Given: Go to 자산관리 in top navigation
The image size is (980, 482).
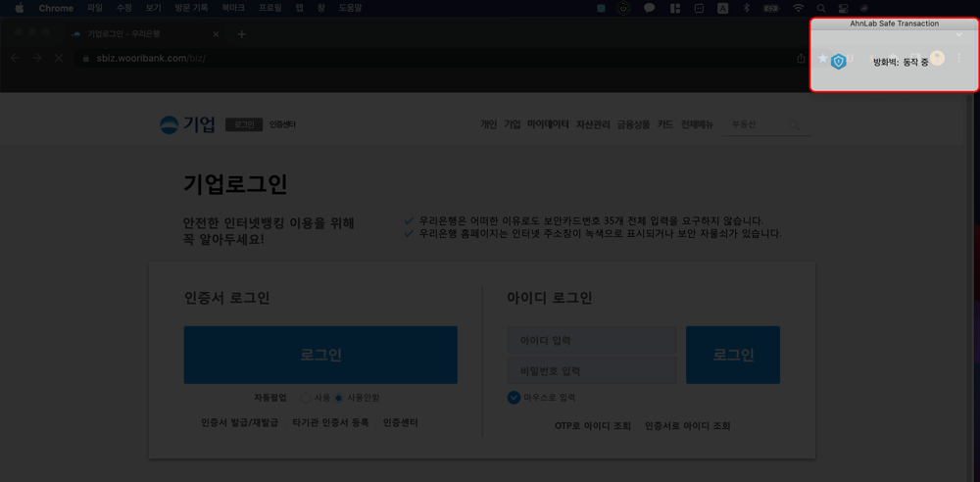Looking at the screenshot, I should click(x=593, y=124).
